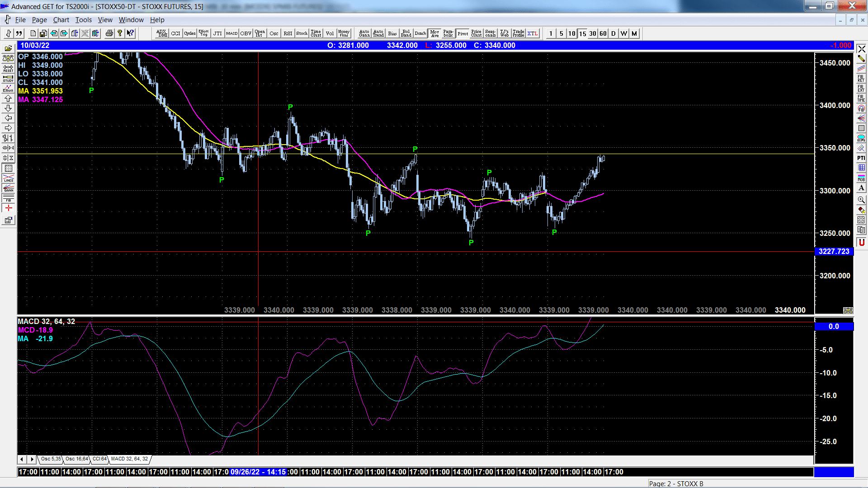
Task: Toggle the MACD study button
Action: tap(232, 33)
